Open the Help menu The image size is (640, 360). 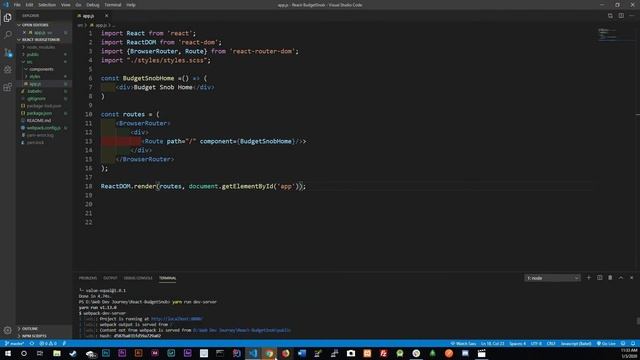[x=131, y=5]
